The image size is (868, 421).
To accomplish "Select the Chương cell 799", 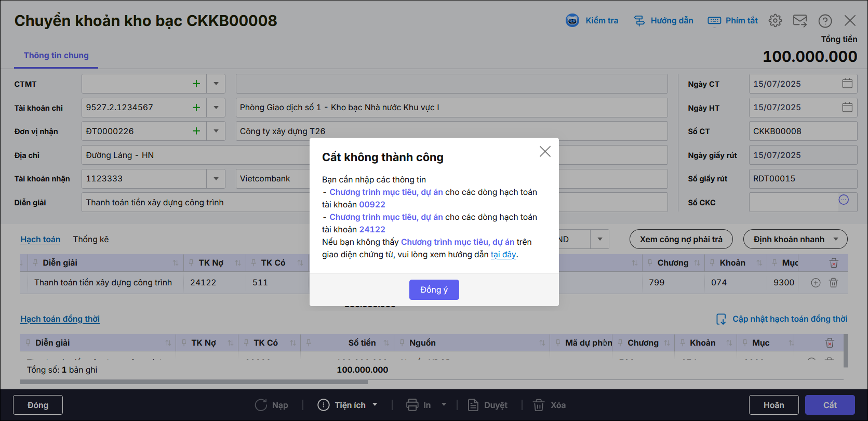I will (x=673, y=283).
